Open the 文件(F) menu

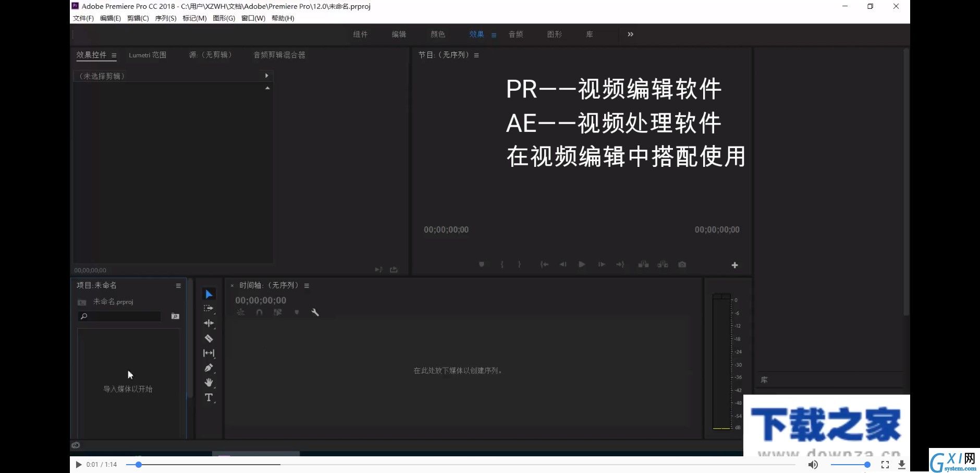tap(83, 18)
